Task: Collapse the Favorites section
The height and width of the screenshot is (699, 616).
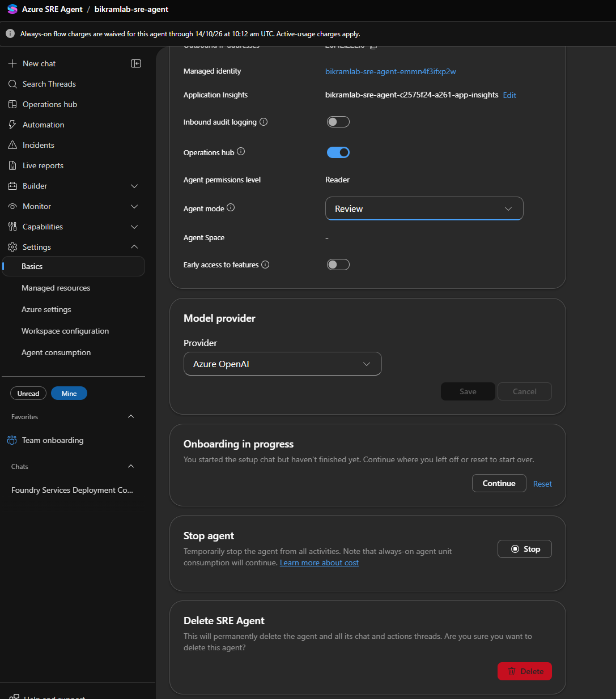Action: pos(131,416)
